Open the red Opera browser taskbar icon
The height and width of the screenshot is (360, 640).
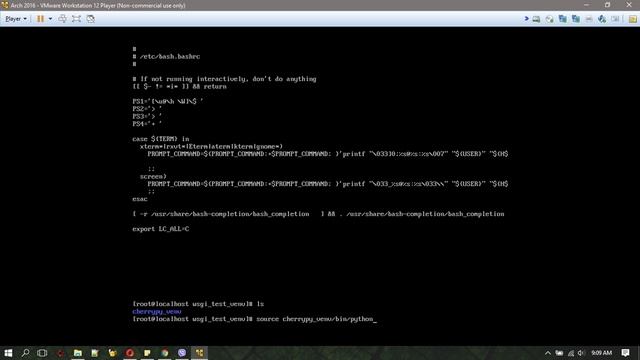click(x=130, y=353)
